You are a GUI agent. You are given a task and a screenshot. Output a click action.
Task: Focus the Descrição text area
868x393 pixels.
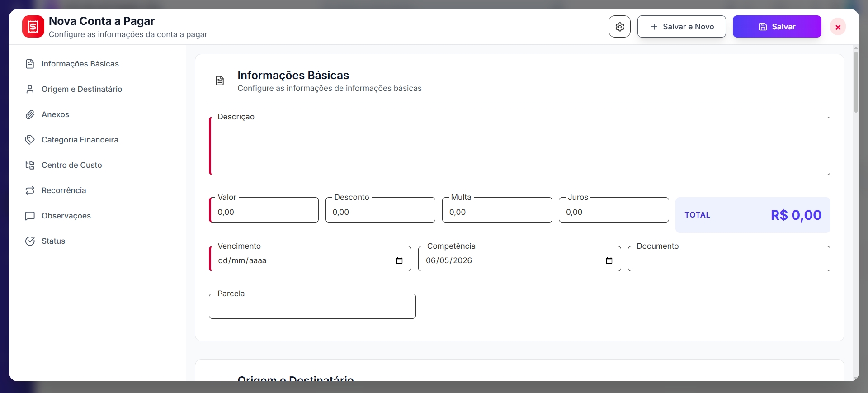(x=519, y=146)
